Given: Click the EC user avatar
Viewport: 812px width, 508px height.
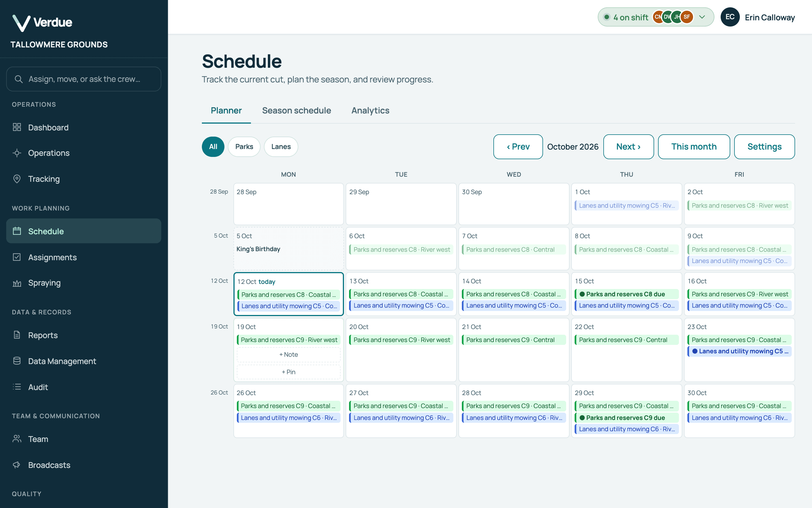Looking at the screenshot, I should tap(730, 17).
